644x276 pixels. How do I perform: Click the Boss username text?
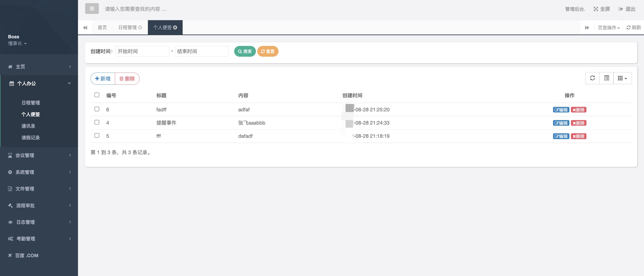pos(13,37)
